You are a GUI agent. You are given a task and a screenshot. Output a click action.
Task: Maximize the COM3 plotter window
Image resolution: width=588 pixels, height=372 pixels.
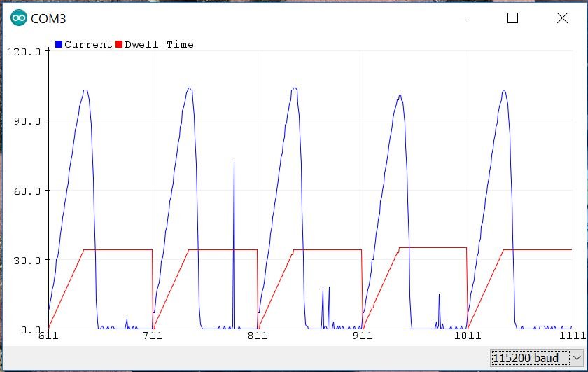pos(512,19)
